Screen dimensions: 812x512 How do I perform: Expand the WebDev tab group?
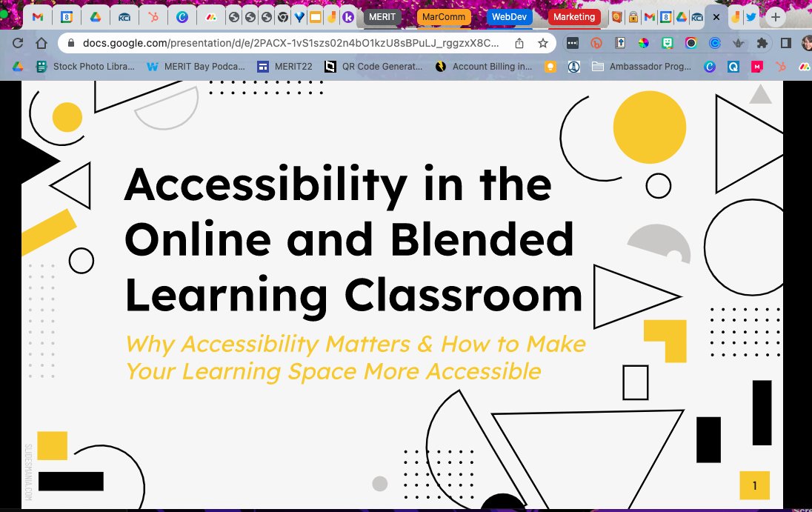click(x=509, y=17)
